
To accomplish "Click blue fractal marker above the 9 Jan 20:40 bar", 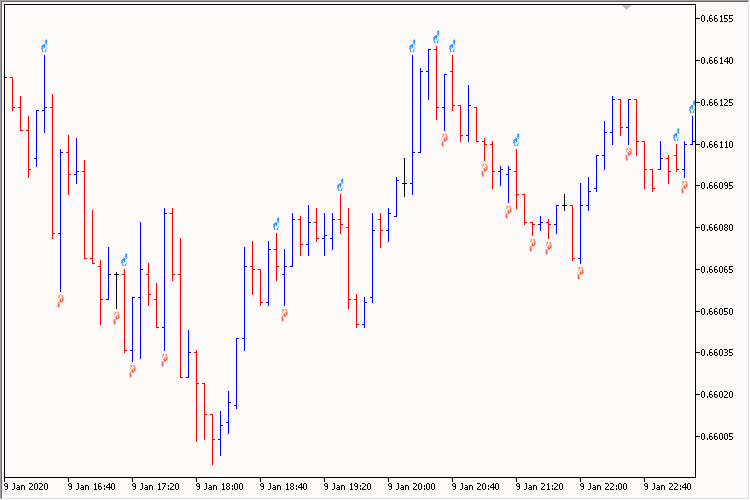I will [x=452, y=46].
